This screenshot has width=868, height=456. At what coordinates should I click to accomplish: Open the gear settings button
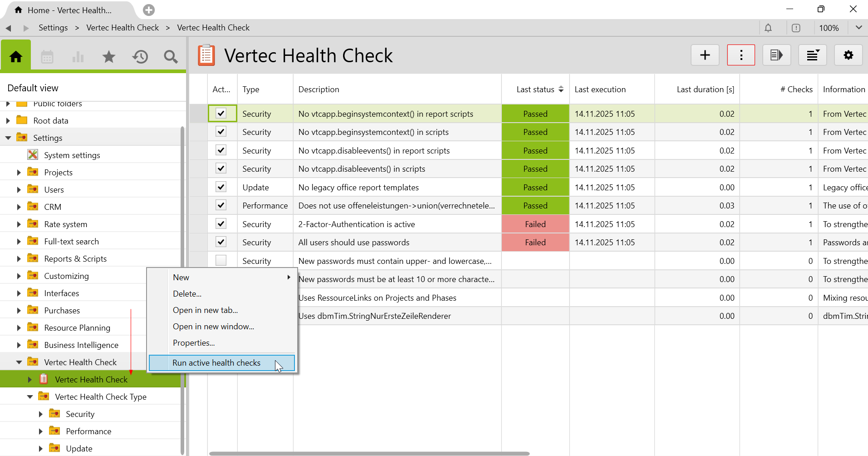coord(848,55)
